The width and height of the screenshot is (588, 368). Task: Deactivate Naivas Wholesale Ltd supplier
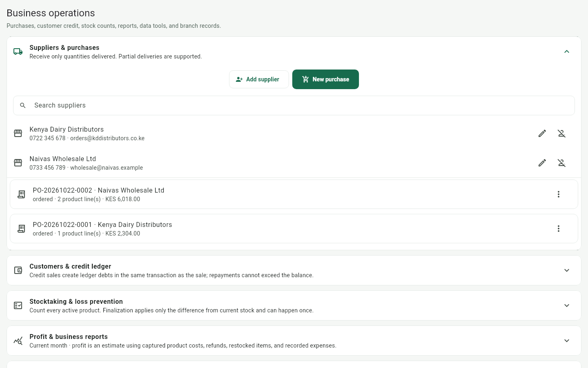pyautogui.click(x=562, y=163)
